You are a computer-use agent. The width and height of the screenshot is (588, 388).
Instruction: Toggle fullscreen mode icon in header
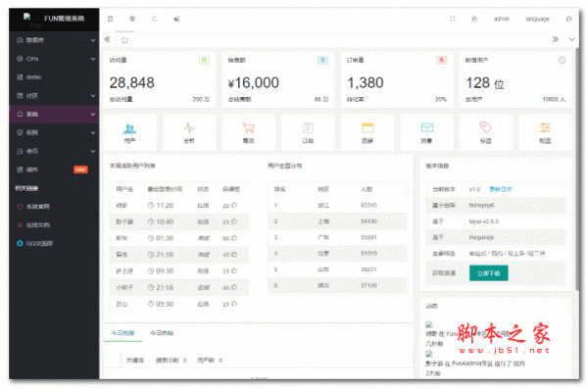point(452,19)
